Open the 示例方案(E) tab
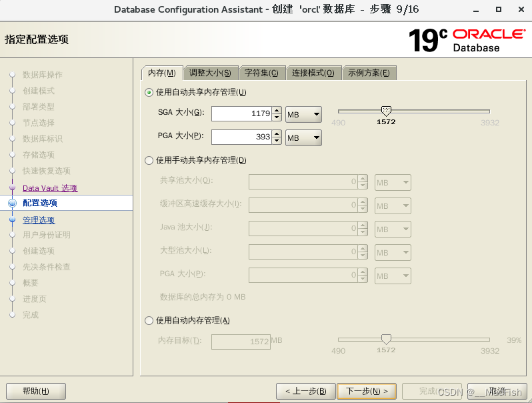Image resolution: width=532 pixels, height=403 pixels. (369, 73)
